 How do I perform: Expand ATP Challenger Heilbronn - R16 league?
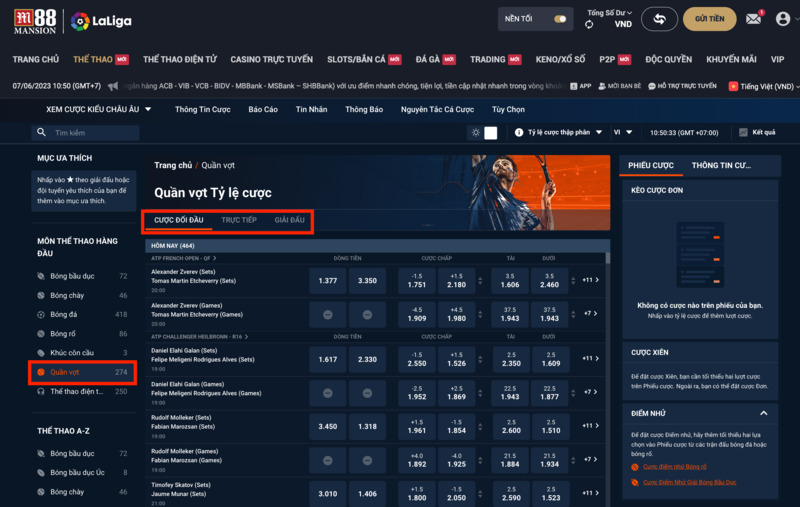point(199,337)
